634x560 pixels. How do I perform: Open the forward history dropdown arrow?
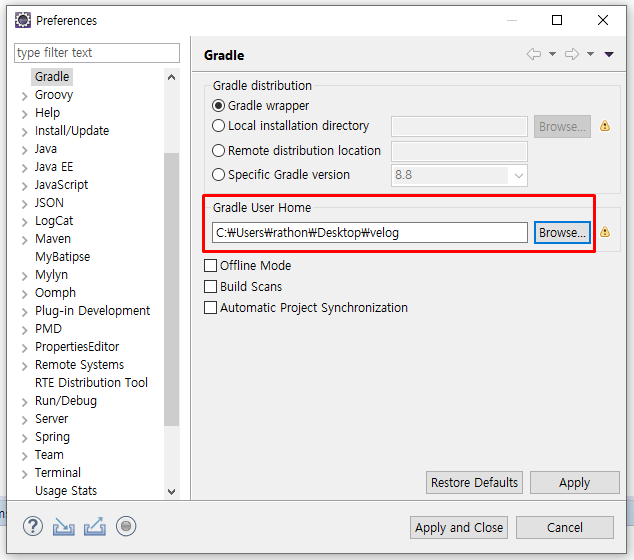point(590,54)
